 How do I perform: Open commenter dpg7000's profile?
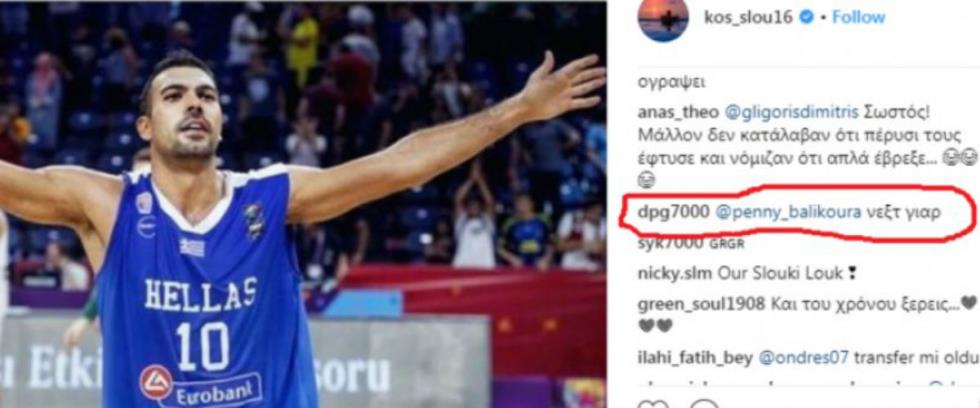tap(673, 212)
